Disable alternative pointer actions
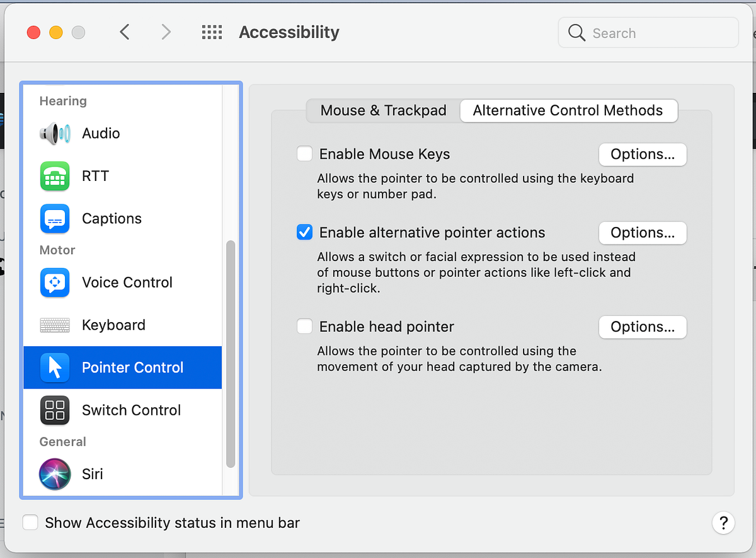The height and width of the screenshot is (558, 756). click(304, 232)
